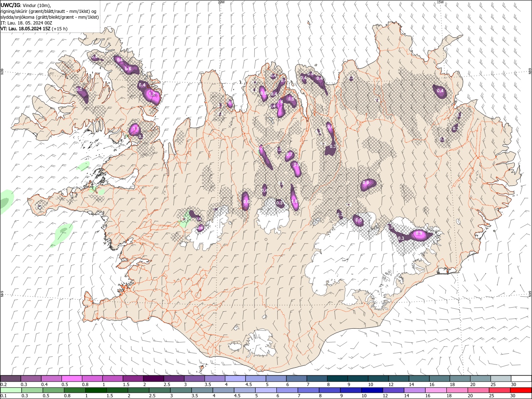Click the grey-teal 16–18 swatch, snow scale
Image resolution: width=532 pixels, height=399 pixels.
point(439,379)
